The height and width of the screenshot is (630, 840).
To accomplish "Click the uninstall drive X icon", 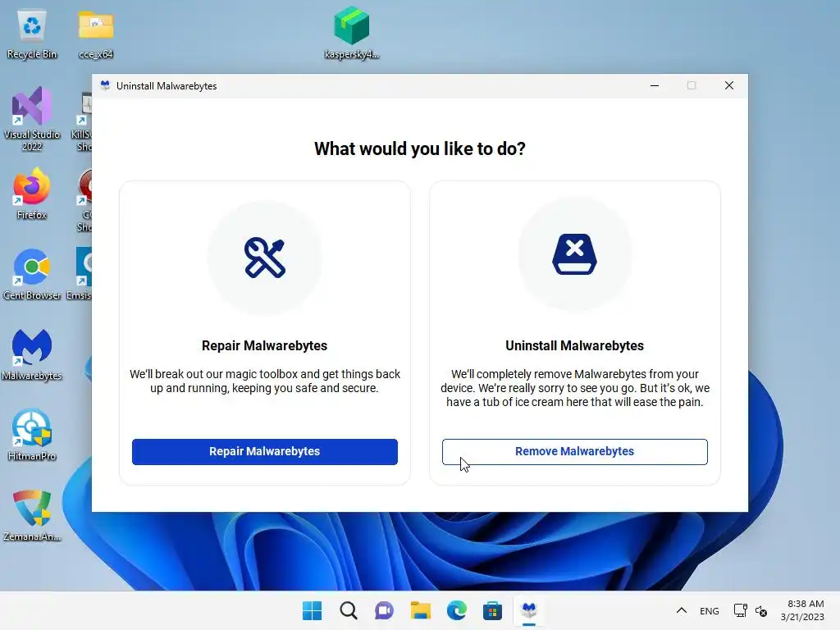I will (x=574, y=254).
